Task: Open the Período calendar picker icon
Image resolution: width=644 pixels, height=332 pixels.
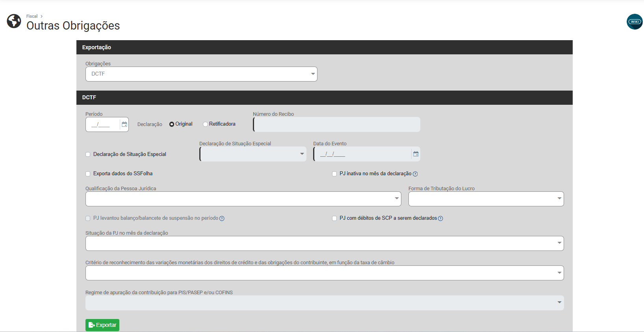Action: tap(124, 124)
